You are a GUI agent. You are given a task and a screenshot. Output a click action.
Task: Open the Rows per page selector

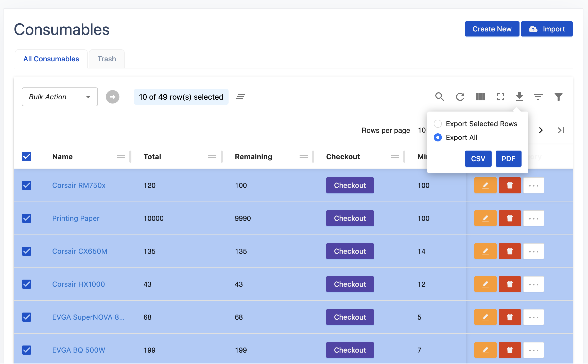coord(422,130)
